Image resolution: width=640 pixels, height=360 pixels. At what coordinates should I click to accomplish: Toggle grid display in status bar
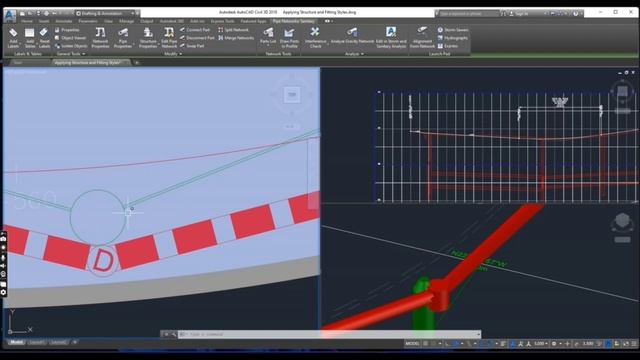pyautogui.click(x=426, y=344)
